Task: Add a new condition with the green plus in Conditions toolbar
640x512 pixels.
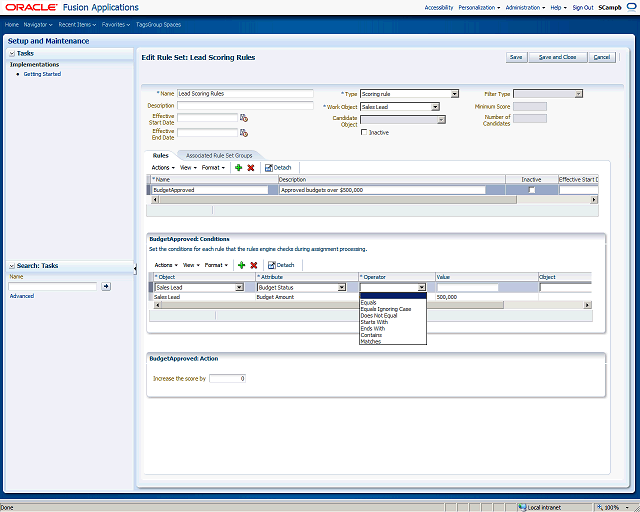Action: [x=242, y=265]
